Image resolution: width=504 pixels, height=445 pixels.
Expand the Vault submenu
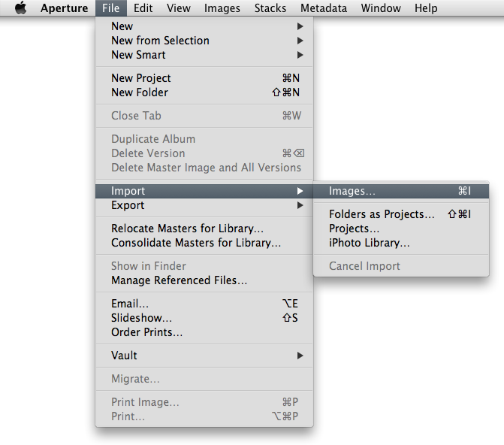(124, 356)
